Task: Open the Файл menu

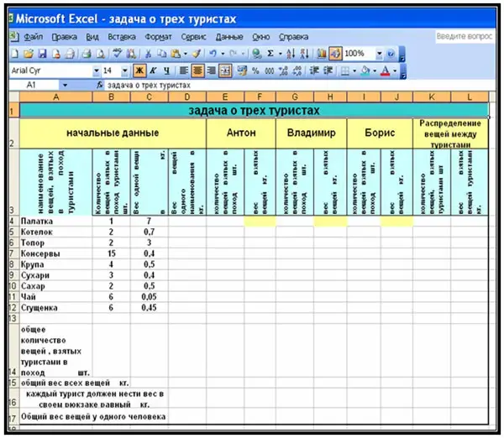Action: [34, 37]
